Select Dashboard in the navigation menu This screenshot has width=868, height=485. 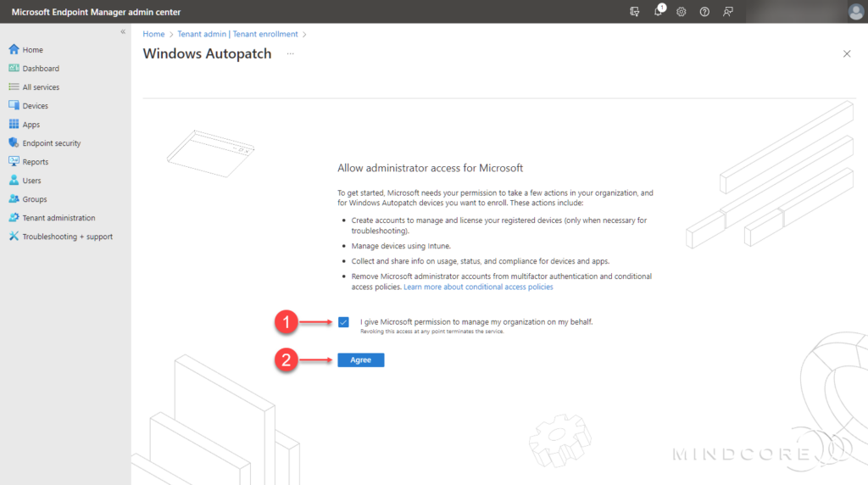pos(41,69)
